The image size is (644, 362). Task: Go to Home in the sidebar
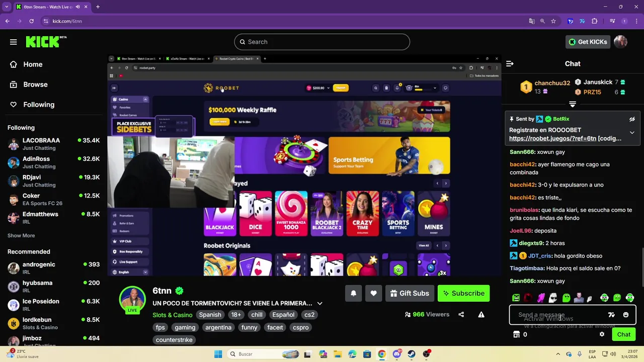click(x=26, y=64)
